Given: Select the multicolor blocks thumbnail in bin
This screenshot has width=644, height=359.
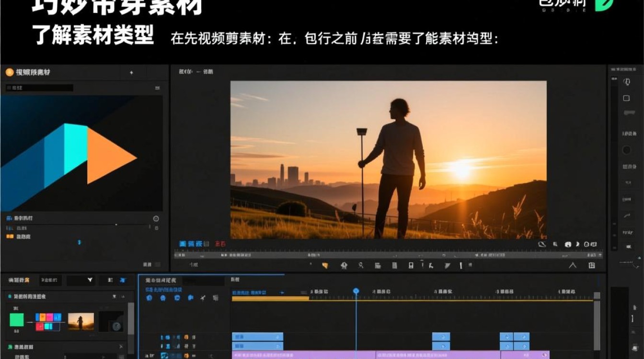Looking at the screenshot, I should pos(48,322).
